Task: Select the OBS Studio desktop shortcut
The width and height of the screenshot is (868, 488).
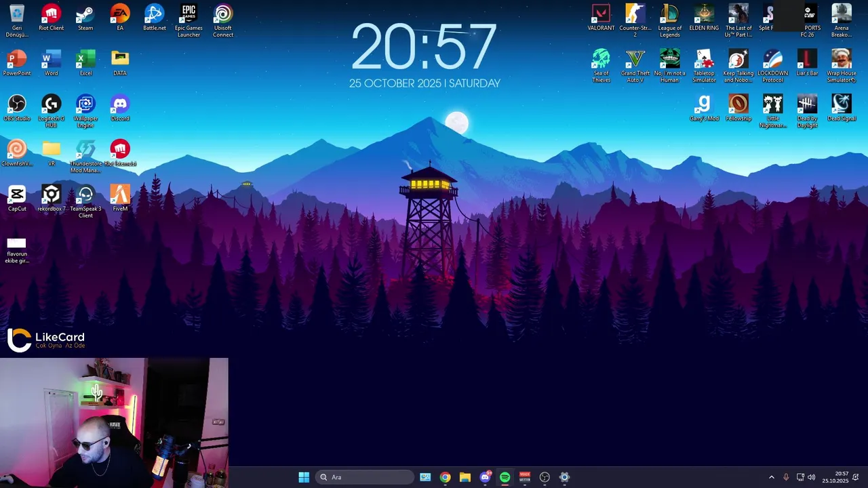Action: (17, 108)
